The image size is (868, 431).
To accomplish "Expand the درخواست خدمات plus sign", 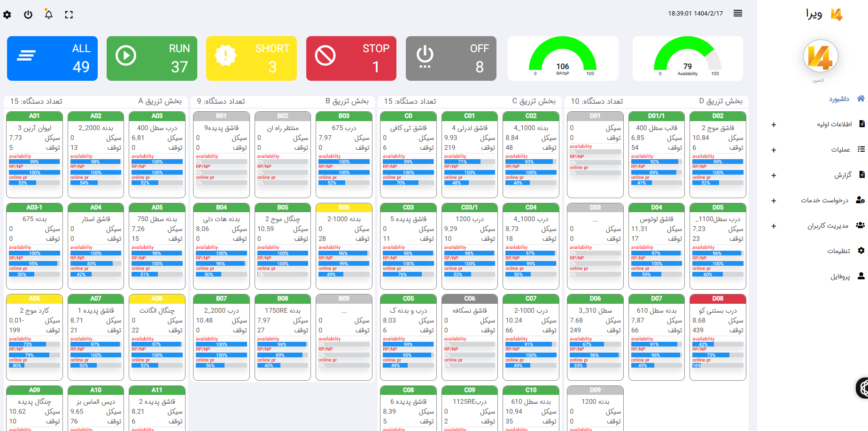I will point(774,201).
